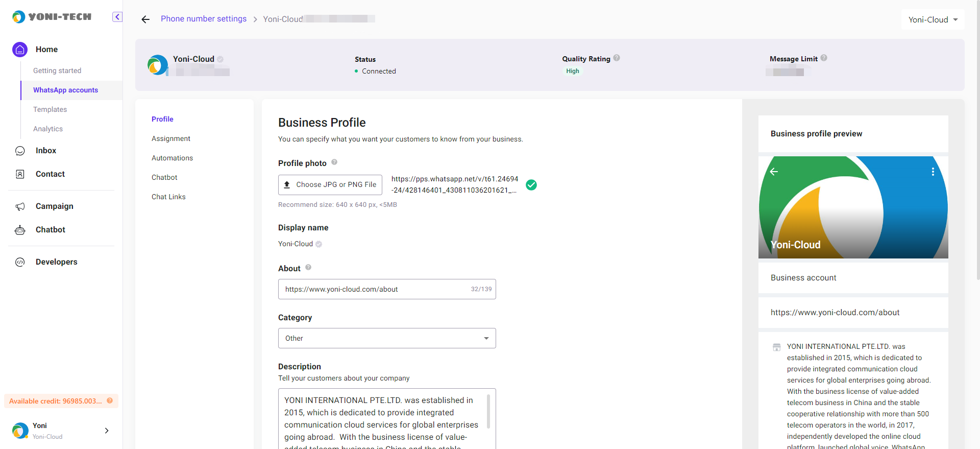Click the verified badge beside header Yoni-Cloud

[220, 59]
